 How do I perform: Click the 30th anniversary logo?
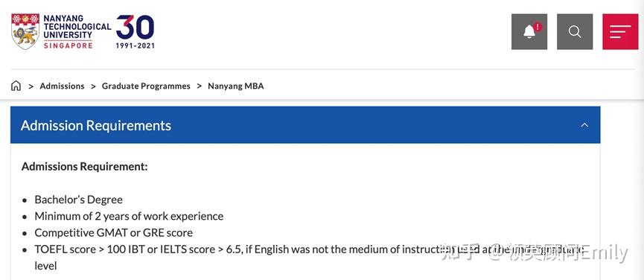135,31
